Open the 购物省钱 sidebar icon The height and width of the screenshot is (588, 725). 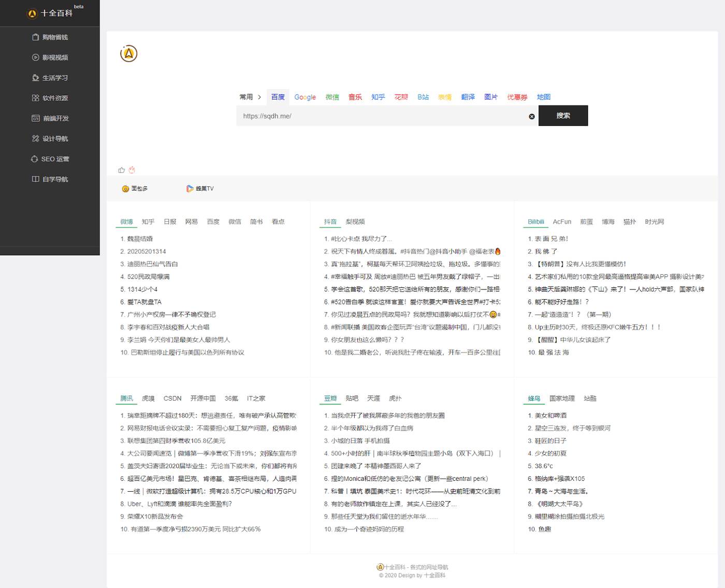tap(36, 37)
